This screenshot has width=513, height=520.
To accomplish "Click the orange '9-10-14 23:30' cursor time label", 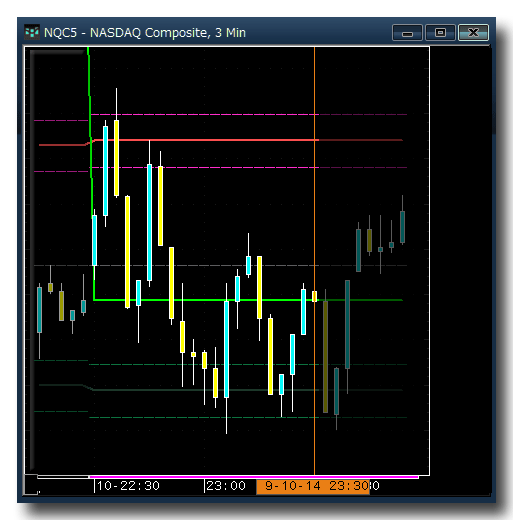I will pos(313,486).
